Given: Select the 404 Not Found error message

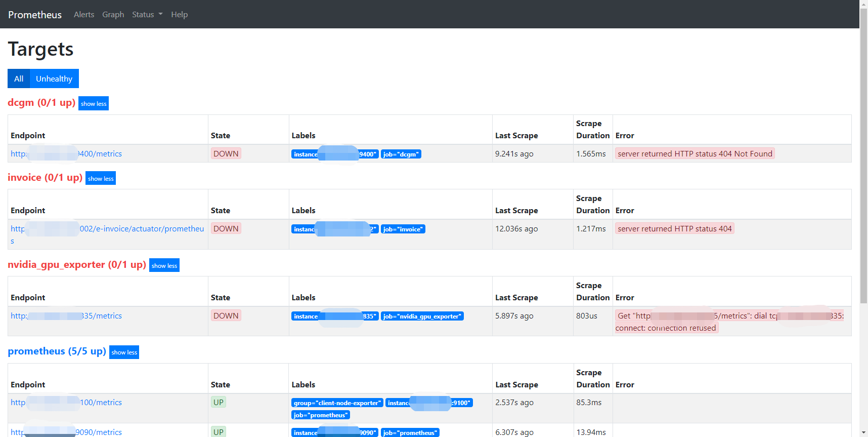Looking at the screenshot, I should pos(695,153).
